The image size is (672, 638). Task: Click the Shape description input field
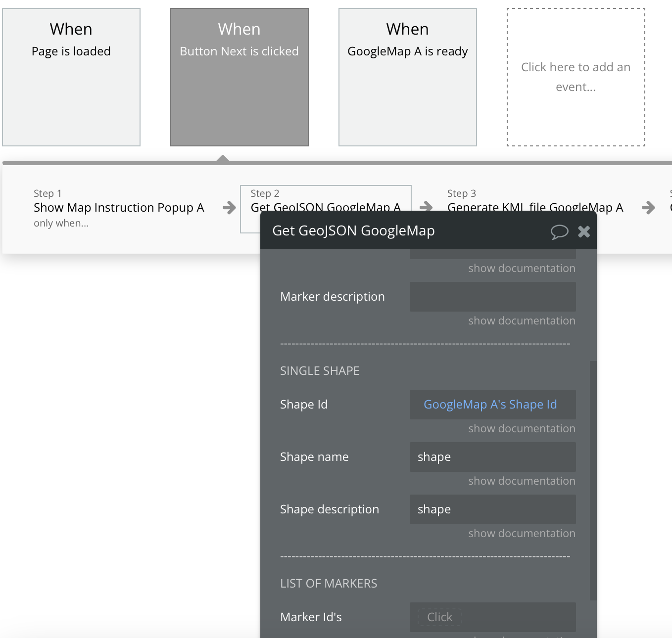point(492,509)
